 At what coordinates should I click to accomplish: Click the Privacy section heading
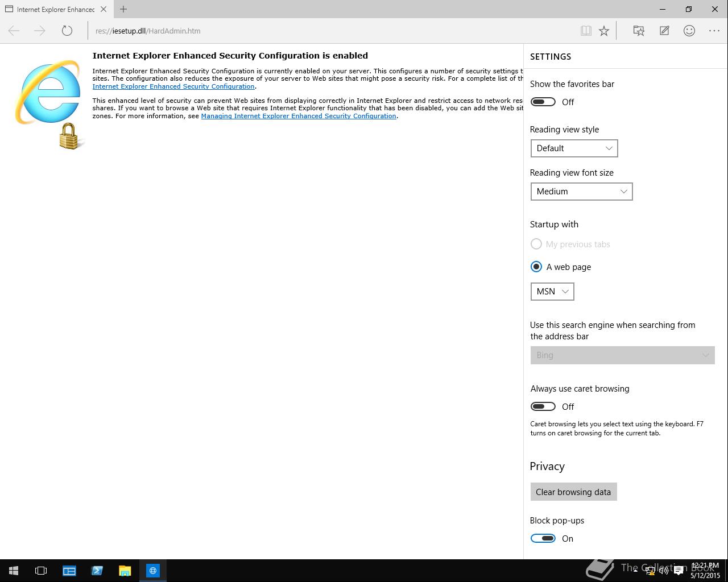pos(547,467)
